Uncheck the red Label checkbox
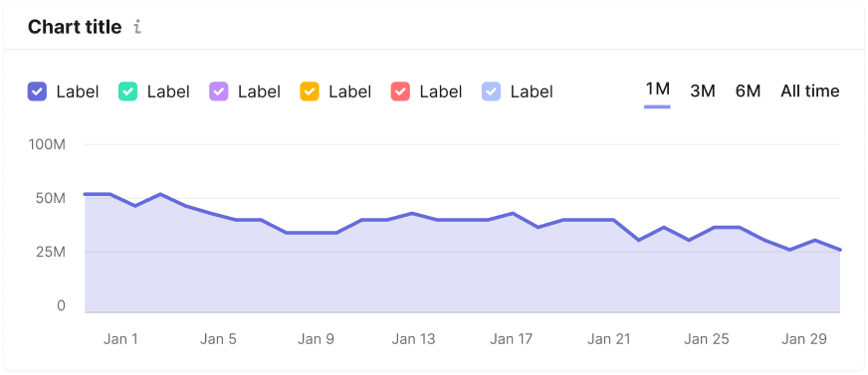868x375 pixels. click(400, 92)
